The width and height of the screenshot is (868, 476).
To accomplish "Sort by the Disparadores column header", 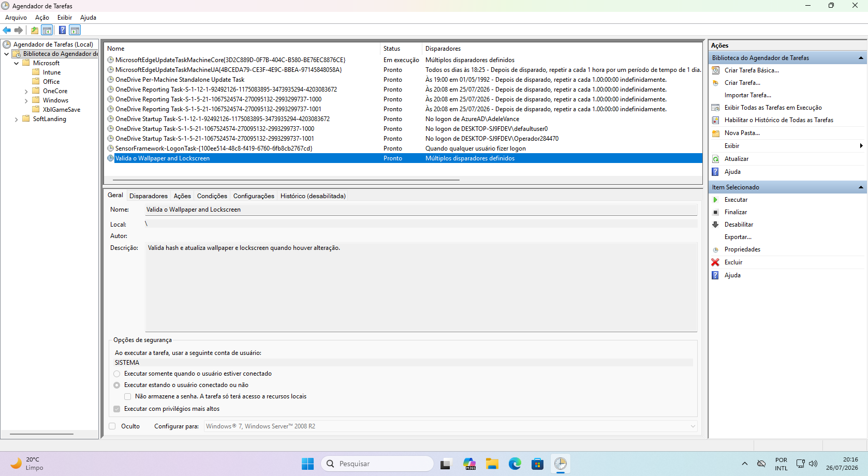I will point(562,49).
